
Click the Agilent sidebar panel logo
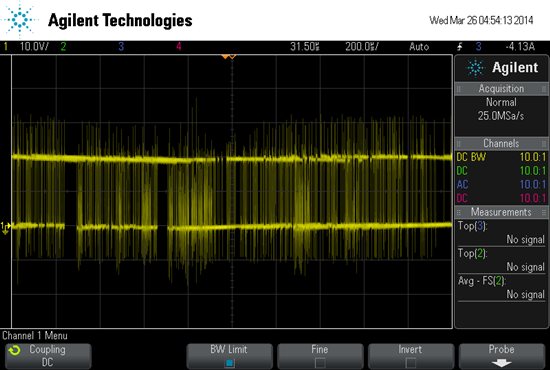[x=502, y=68]
